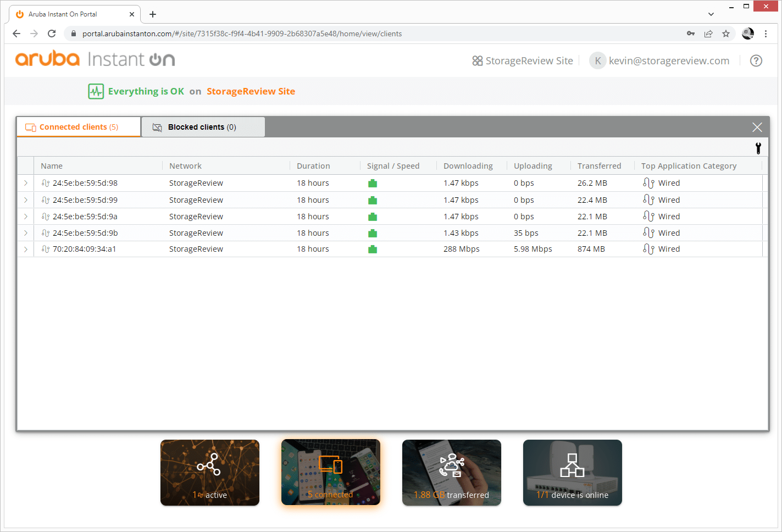Screen dimensions: 782x532
Task: Open the 1 active networks tile
Action: click(210, 473)
